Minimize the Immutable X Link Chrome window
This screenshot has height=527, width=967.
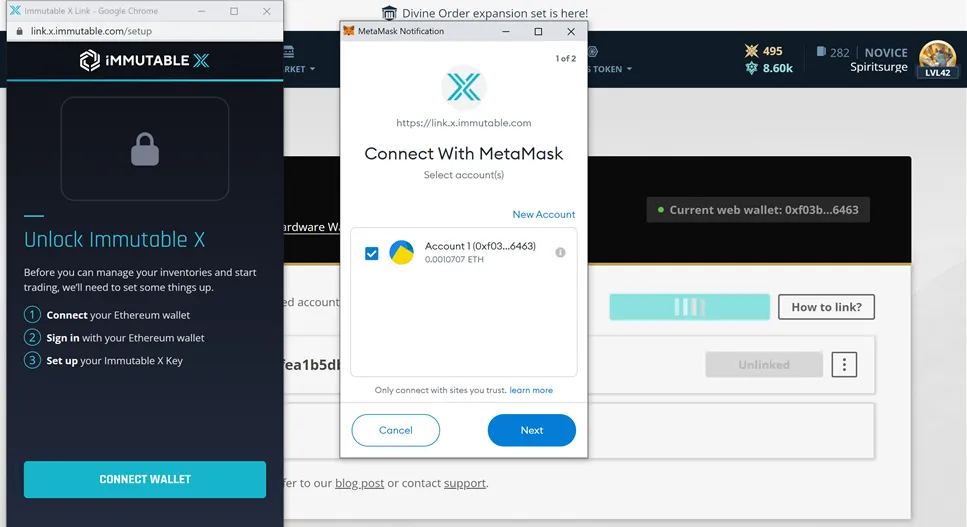[x=202, y=11]
